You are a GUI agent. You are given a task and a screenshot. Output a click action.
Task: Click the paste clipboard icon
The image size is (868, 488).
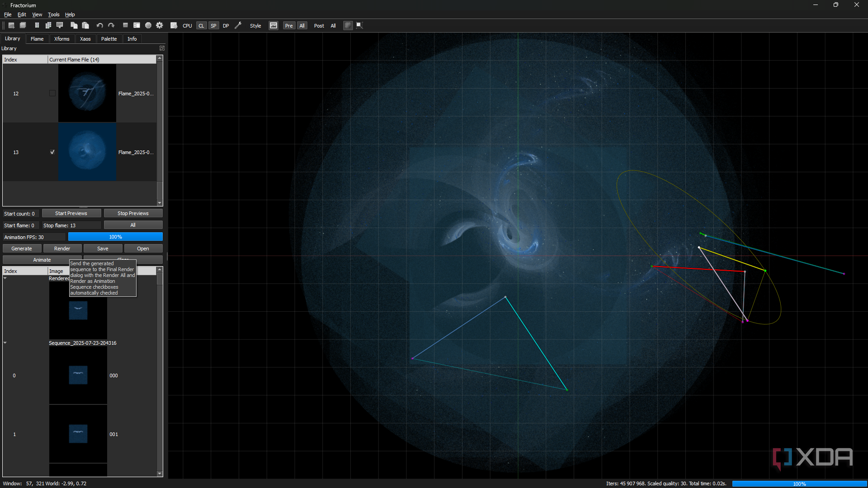pos(85,26)
